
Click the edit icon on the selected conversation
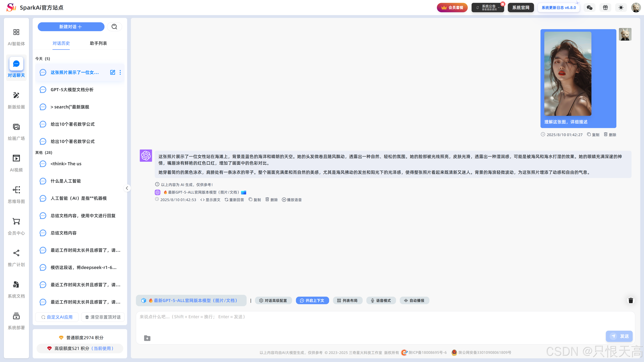click(x=113, y=72)
